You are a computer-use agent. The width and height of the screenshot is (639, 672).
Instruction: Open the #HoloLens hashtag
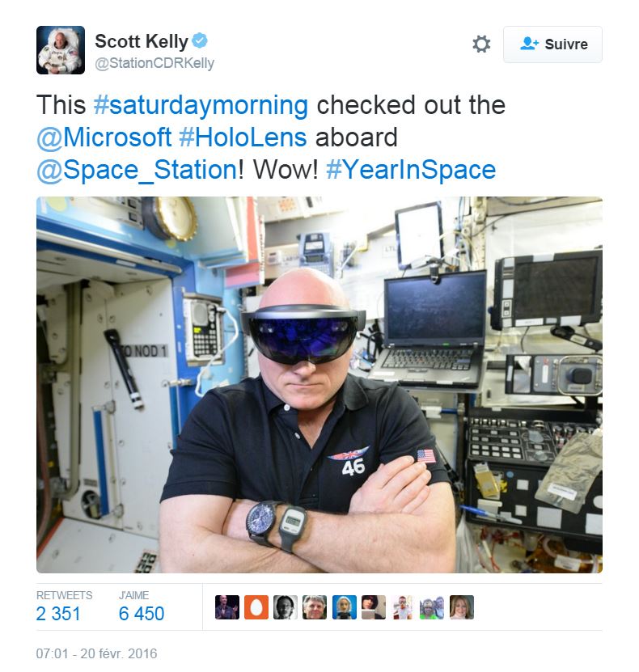pos(243,137)
